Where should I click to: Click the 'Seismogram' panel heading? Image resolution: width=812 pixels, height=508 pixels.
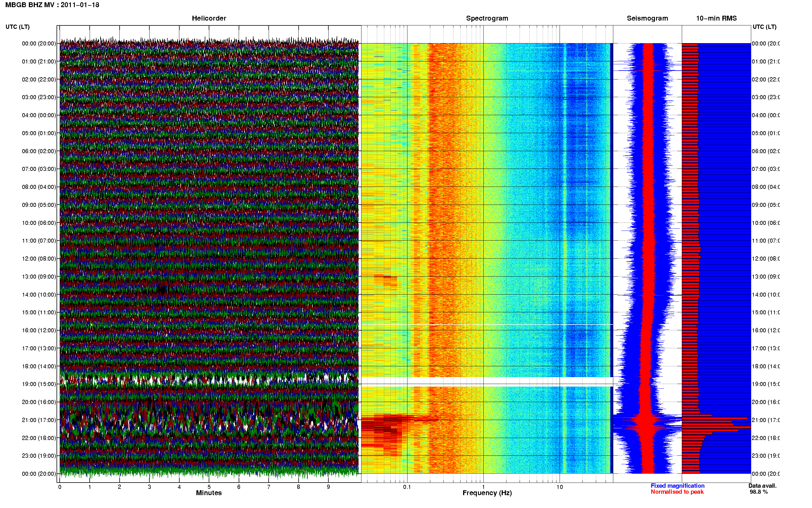tap(647, 19)
